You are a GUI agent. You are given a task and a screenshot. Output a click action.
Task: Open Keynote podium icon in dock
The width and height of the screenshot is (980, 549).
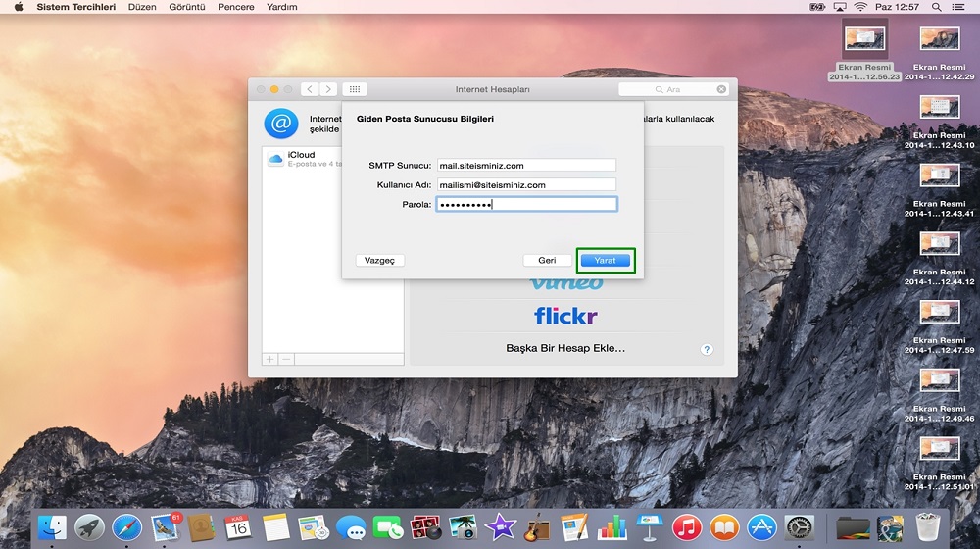[x=650, y=527]
